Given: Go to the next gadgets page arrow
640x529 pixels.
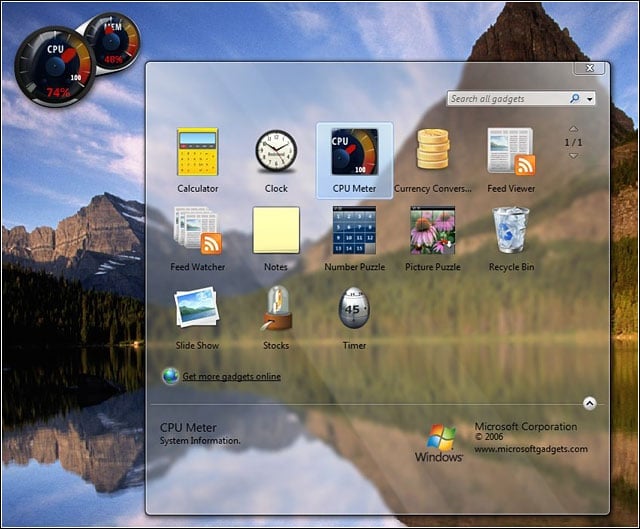Looking at the screenshot, I should click(573, 156).
